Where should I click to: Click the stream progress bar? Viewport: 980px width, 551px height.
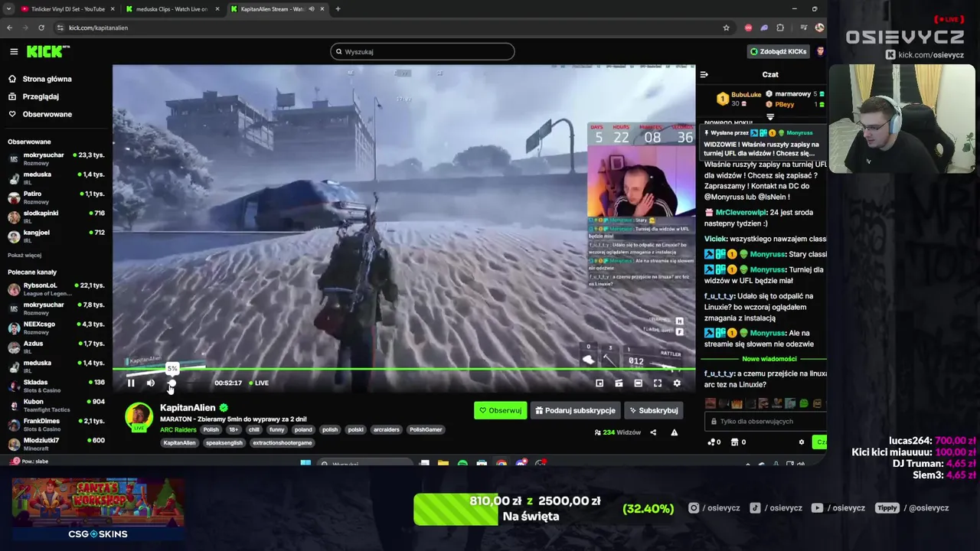(x=403, y=370)
